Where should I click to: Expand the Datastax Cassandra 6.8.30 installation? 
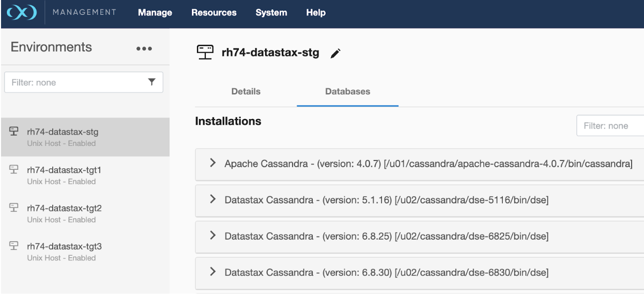click(x=212, y=272)
